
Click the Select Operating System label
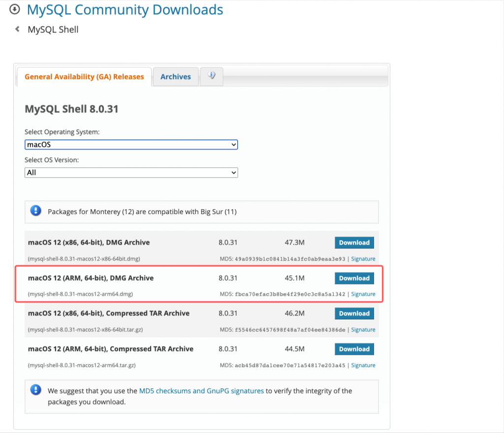[x=62, y=132]
